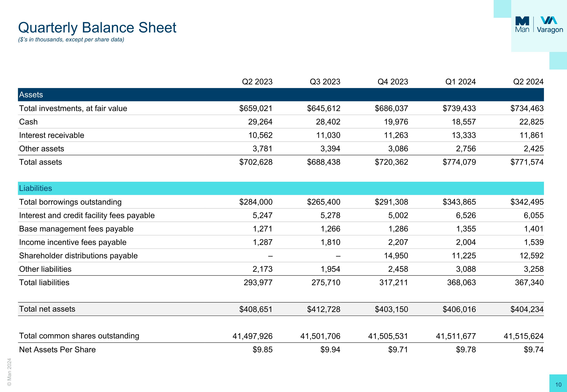Screen dimensions: 567x392
Task: Click the Total net assets label
Action: coord(47,309)
